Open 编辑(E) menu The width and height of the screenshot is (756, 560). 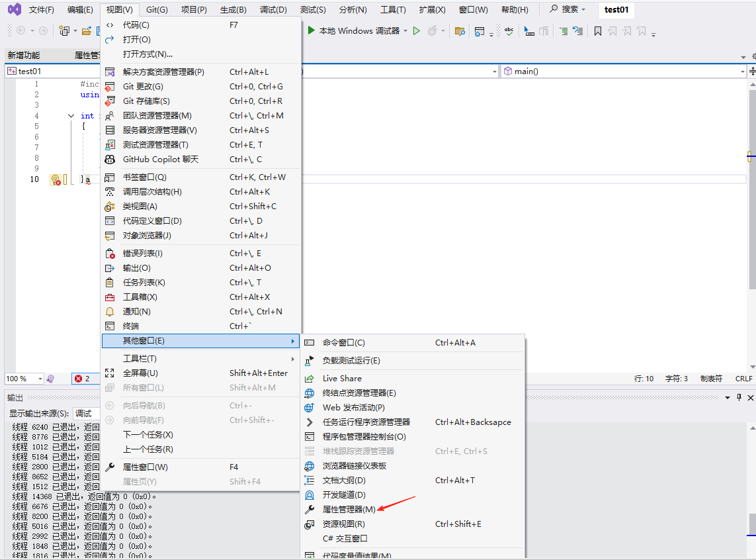(x=80, y=10)
